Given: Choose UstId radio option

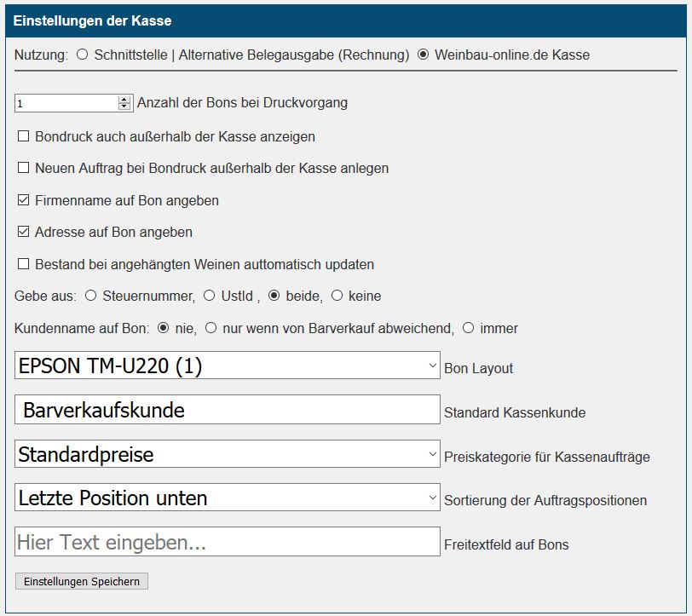Looking at the screenshot, I should pyautogui.click(x=209, y=296).
